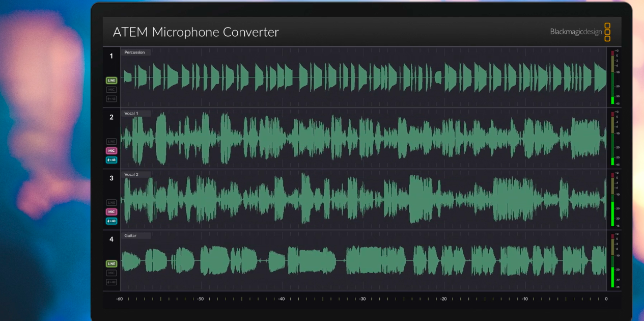Click the channel 3 level meter

point(613,199)
